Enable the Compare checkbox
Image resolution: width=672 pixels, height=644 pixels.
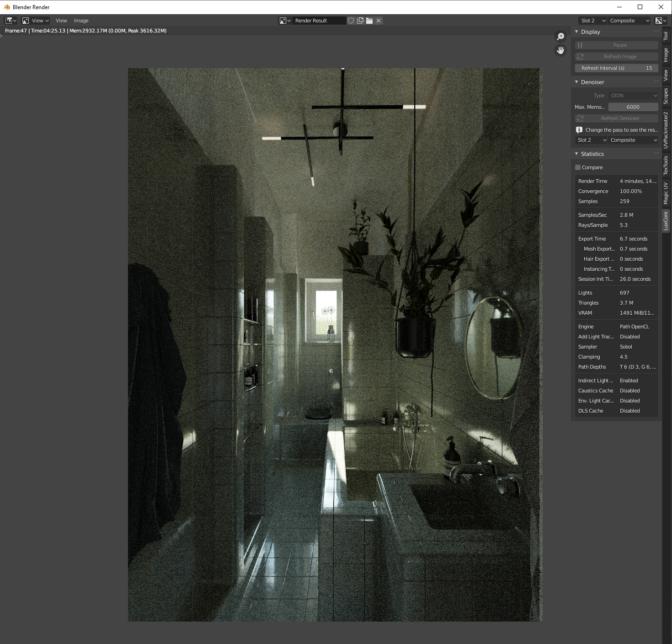pyautogui.click(x=578, y=167)
